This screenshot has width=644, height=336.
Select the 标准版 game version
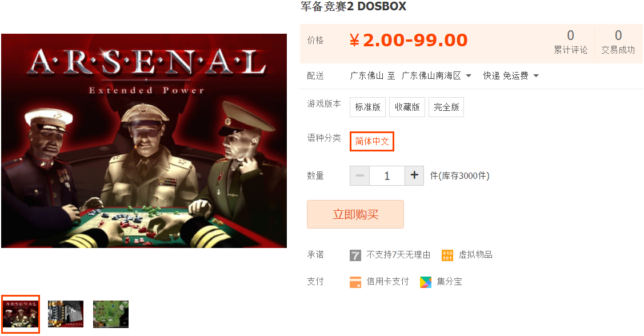pyautogui.click(x=367, y=107)
